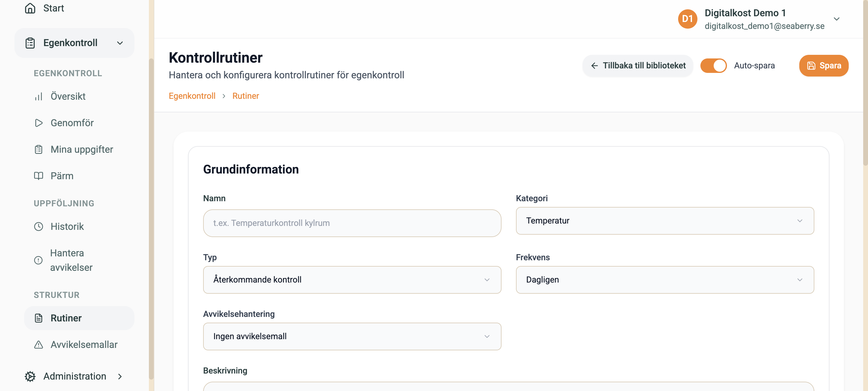
Task: Open Administration in the sidebar
Action: coord(74,376)
